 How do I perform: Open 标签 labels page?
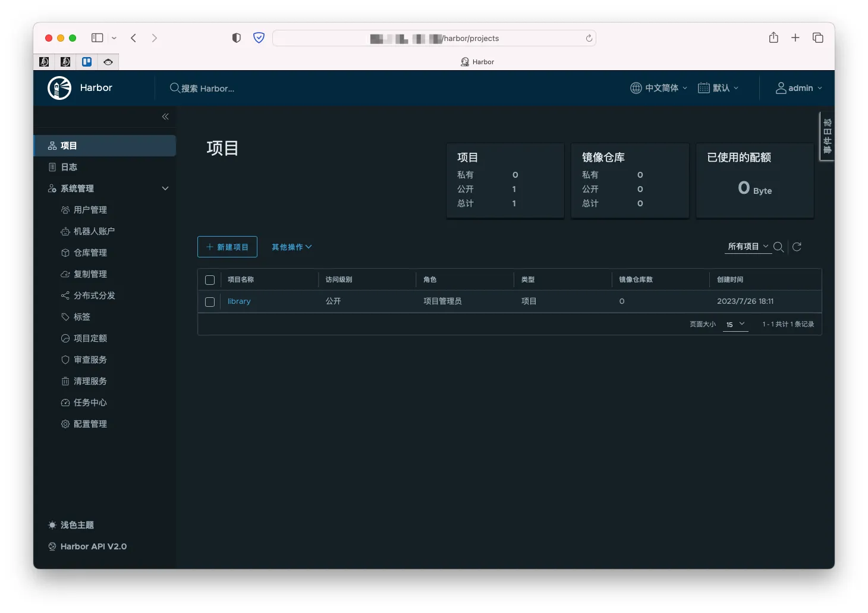(x=82, y=317)
